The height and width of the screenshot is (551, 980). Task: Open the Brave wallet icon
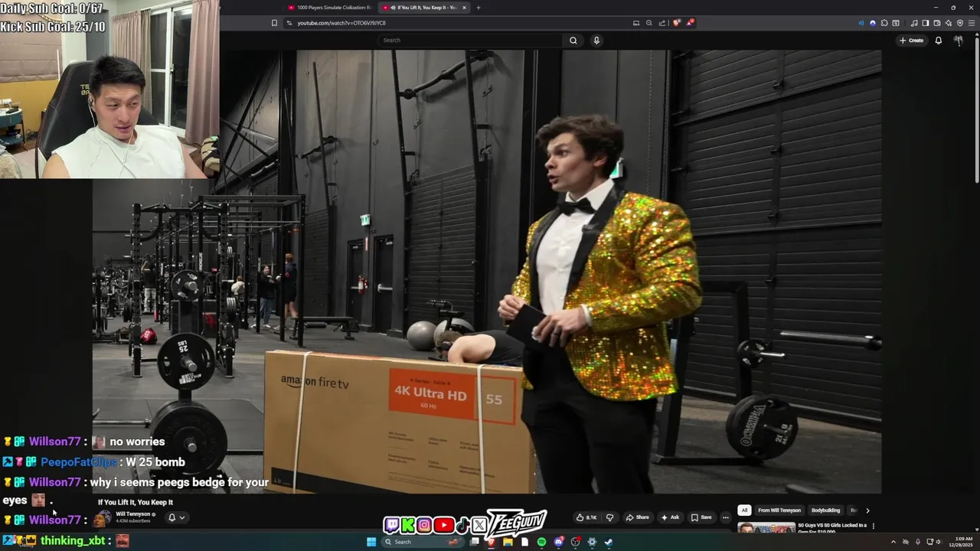point(937,23)
